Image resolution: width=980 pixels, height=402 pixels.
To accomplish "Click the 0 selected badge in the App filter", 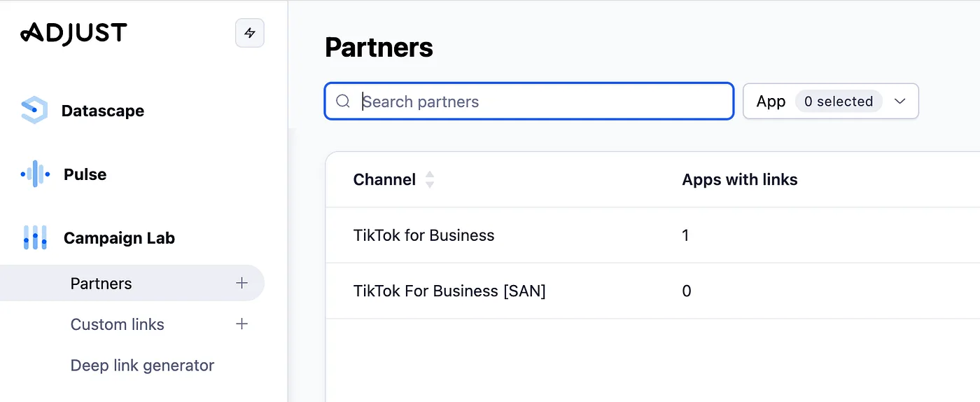I will point(839,102).
